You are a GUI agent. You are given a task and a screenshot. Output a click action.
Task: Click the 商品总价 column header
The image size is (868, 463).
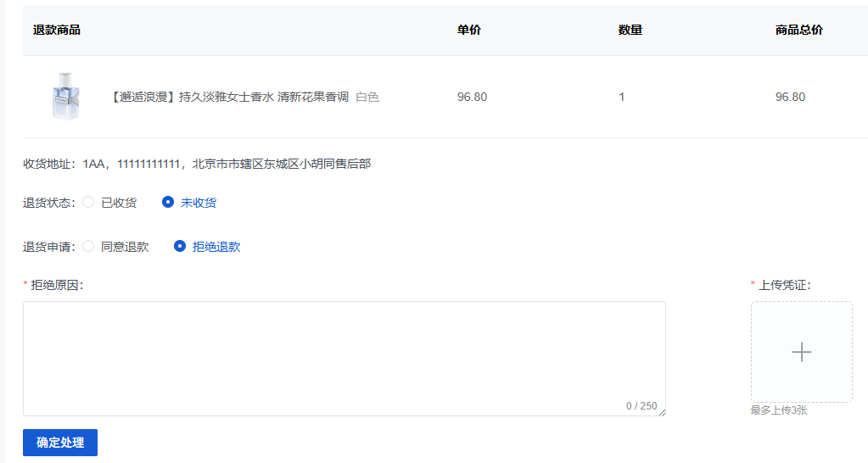tap(798, 31)
